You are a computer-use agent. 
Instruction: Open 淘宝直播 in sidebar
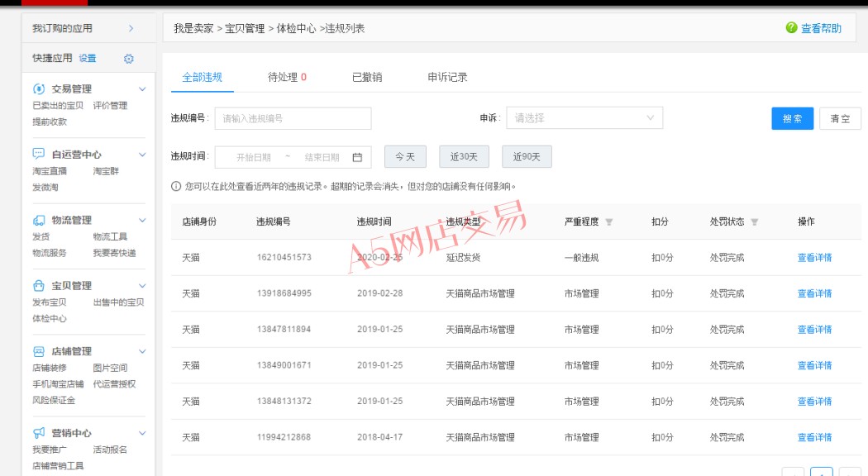pos(50,171)
